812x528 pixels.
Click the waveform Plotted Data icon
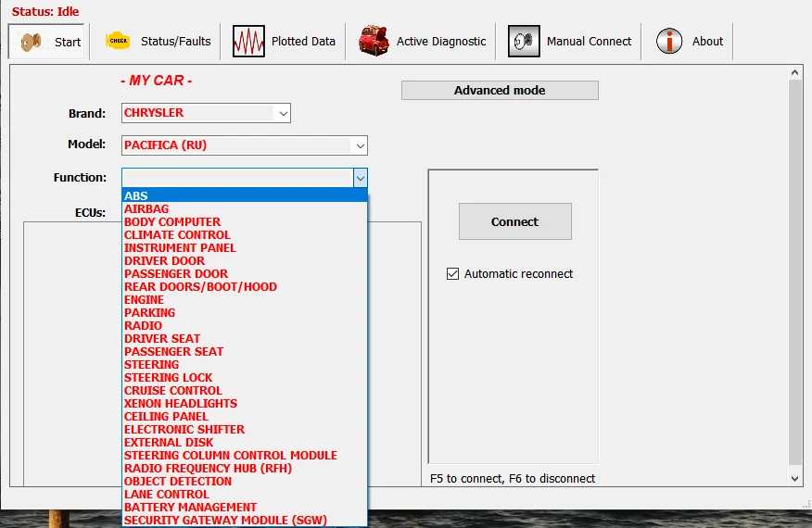[248, 41]
